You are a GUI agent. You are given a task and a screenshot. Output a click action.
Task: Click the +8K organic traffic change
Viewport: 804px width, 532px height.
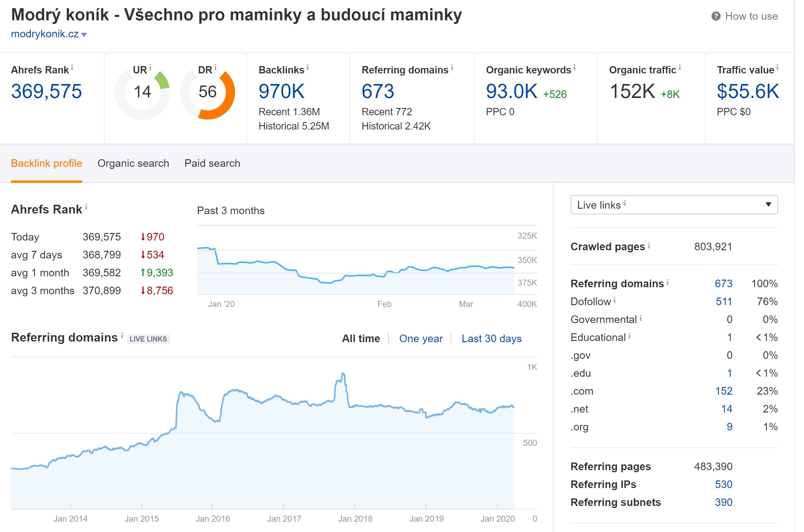coord(670,94)
